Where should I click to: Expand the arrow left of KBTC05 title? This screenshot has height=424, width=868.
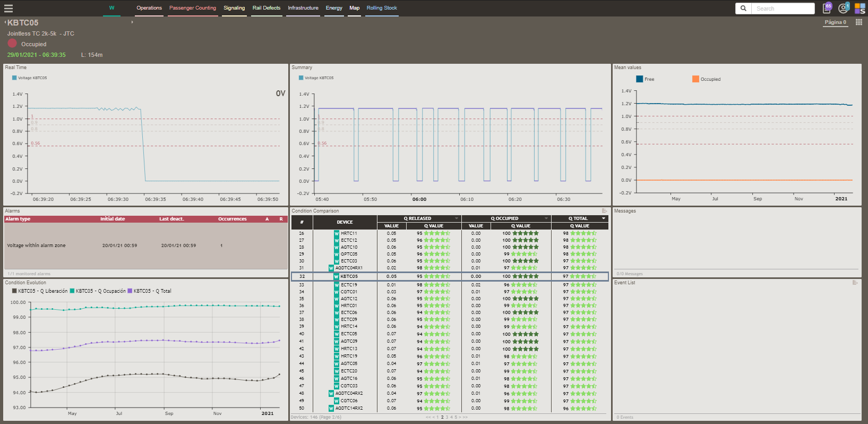[x=5, y=22]
